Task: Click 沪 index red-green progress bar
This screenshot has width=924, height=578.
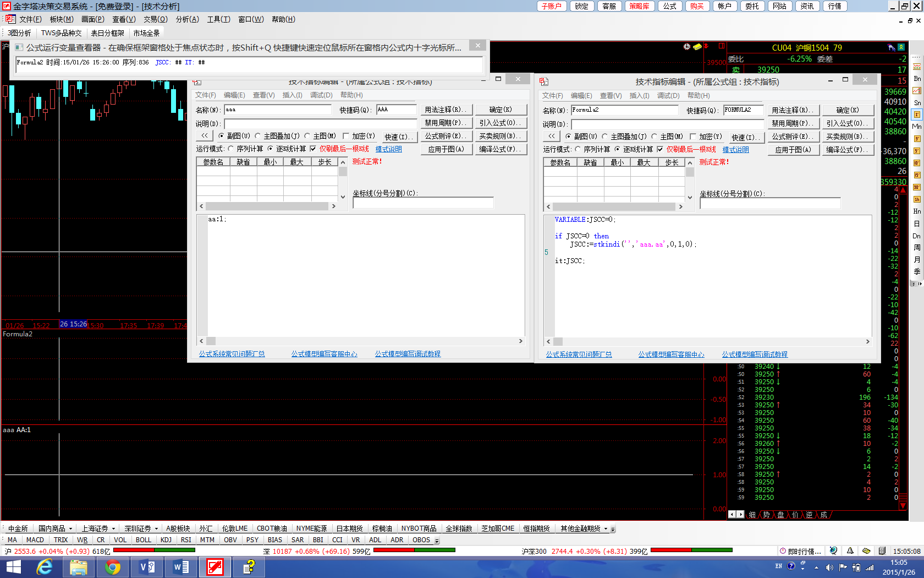Action: tap(154, 550)
